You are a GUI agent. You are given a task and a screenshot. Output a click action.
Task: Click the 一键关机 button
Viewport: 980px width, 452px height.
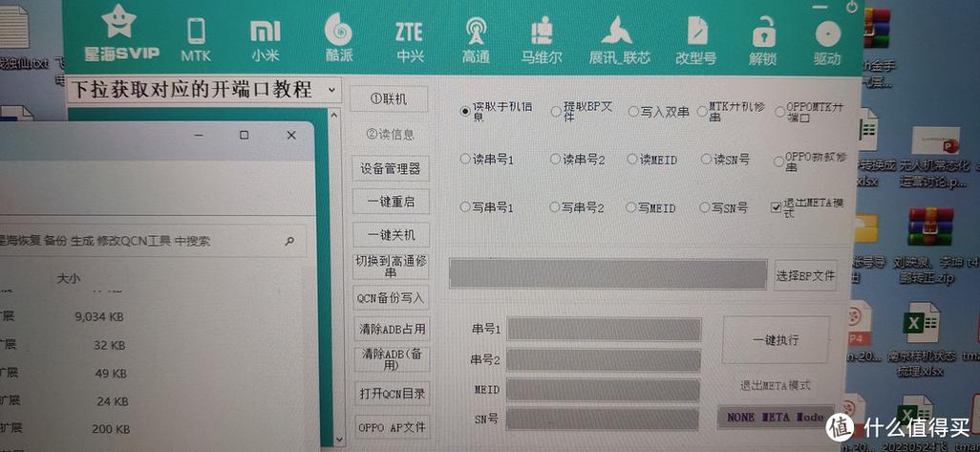point(392,235)
